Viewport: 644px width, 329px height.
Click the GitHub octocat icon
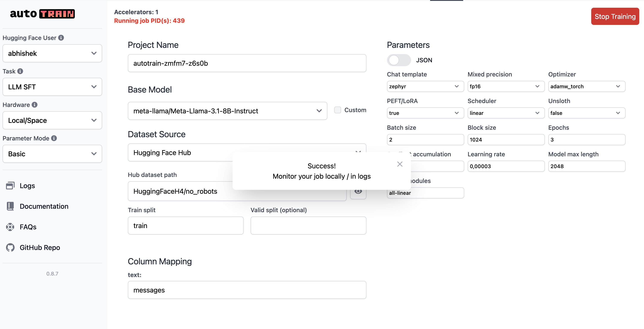10,247
